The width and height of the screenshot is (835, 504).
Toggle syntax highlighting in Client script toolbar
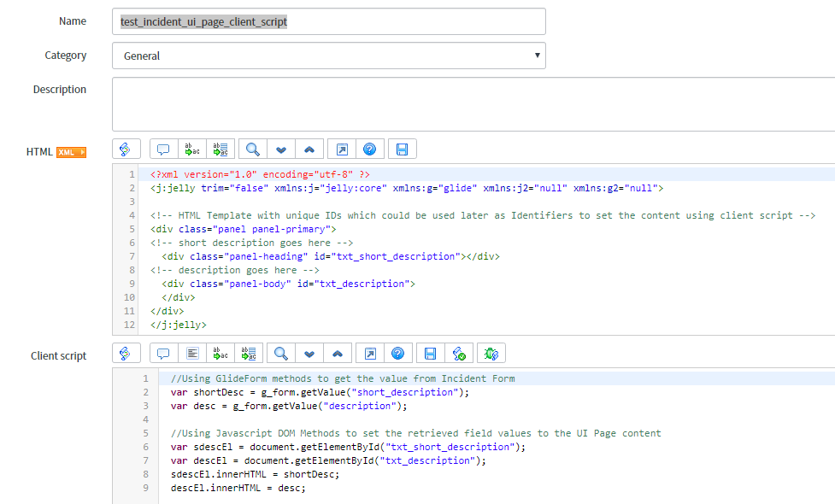pos(126,354)
